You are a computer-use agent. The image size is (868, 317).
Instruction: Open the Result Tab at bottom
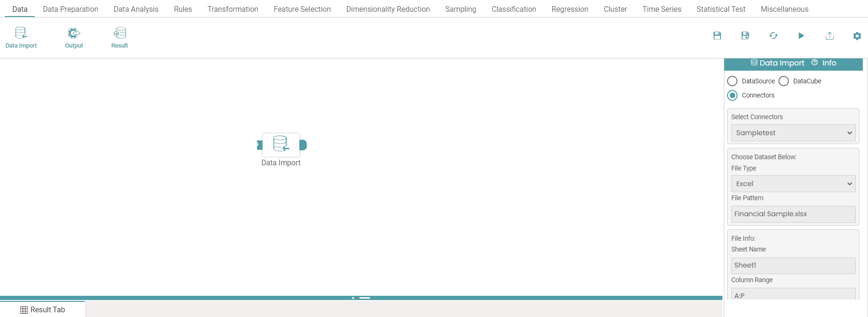pos(42,309)
